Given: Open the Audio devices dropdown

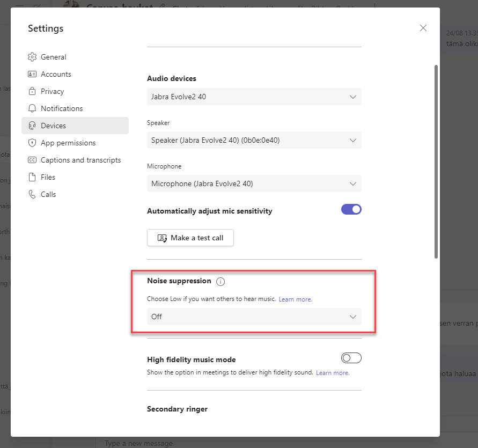Looking at the screenshot, I should coord(254,97).
